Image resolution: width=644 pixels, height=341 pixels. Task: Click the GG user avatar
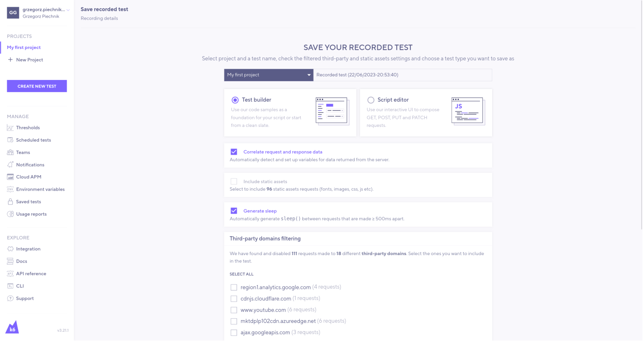(x=13, y=13)
